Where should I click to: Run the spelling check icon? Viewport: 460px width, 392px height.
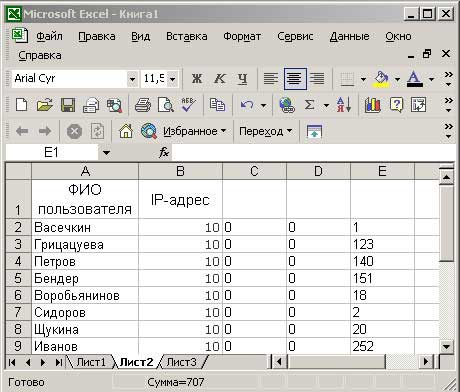click(188, 105)
